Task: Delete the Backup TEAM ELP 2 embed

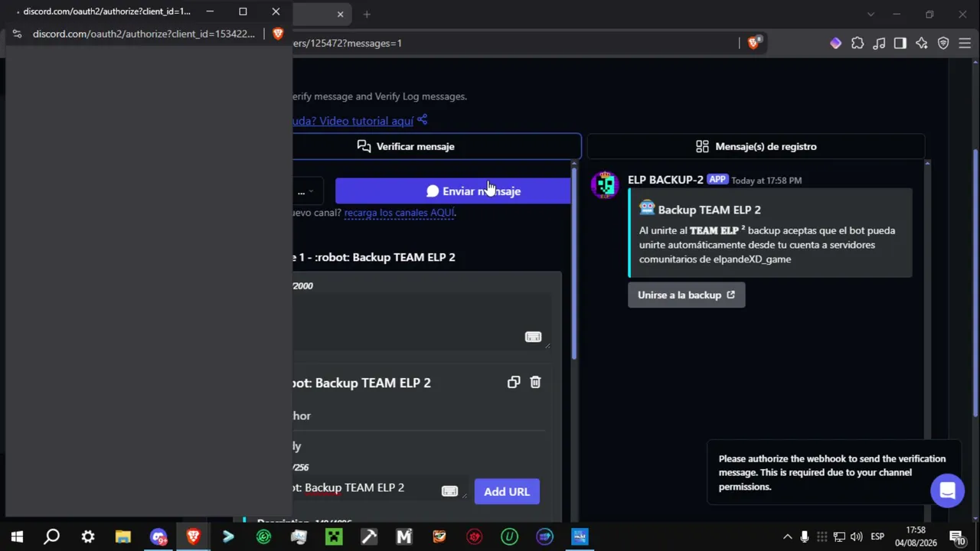Action: 535,382
